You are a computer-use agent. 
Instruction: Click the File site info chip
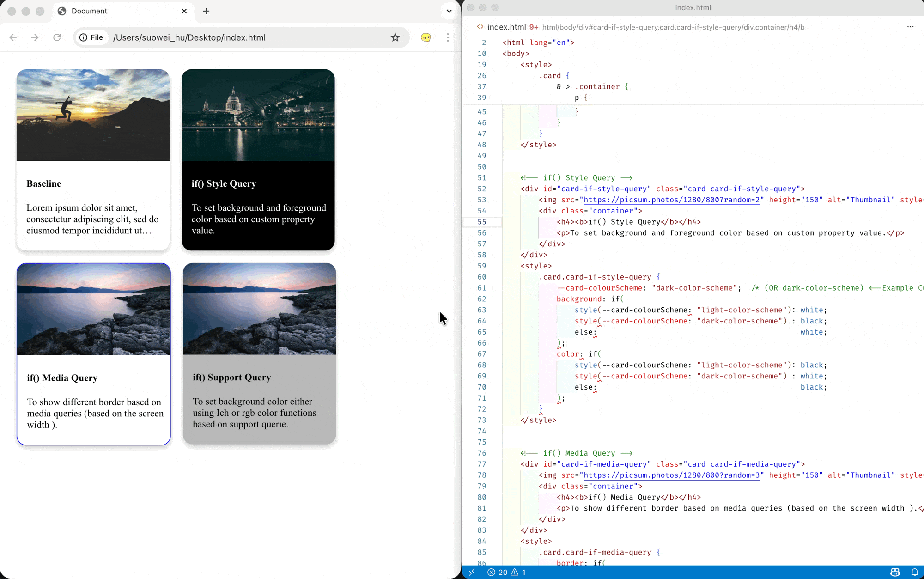pos(91,37)
